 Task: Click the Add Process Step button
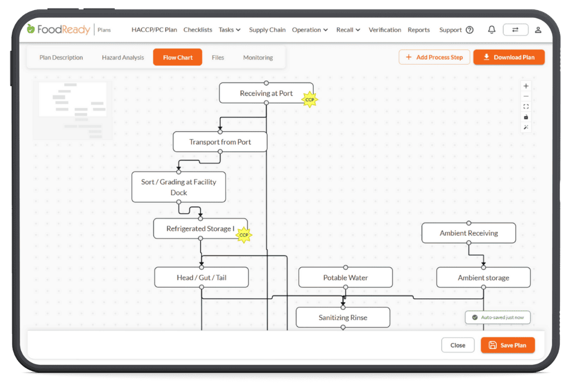pyautogui.click(x=434, y=57)
